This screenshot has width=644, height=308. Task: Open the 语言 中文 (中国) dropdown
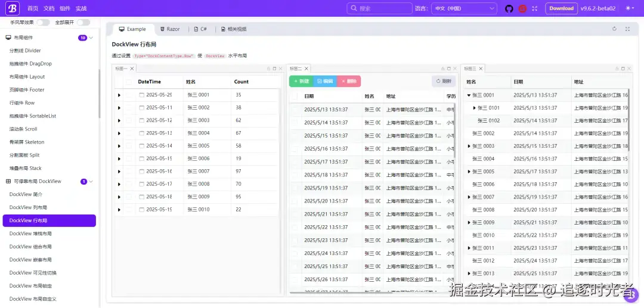pyautogui.click(x=464, y=8)
